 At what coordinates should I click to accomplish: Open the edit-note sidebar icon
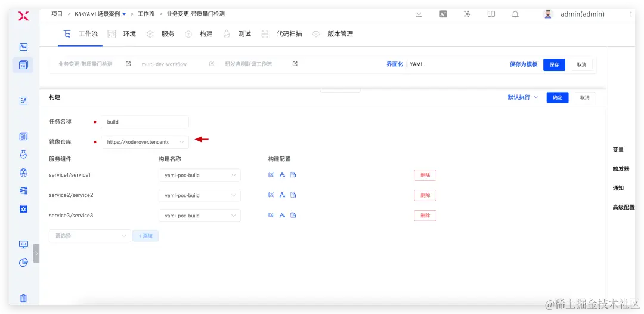tap(23, 100)
